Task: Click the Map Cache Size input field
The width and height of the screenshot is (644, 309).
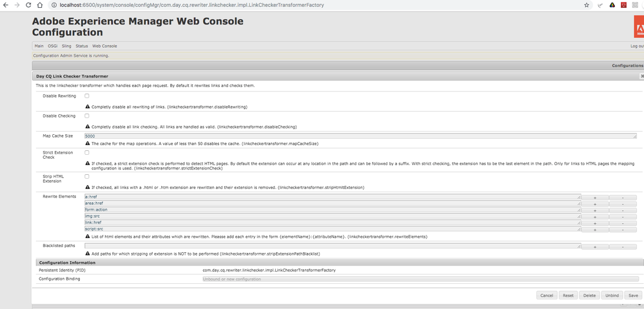Action: [x=360, y=136]
